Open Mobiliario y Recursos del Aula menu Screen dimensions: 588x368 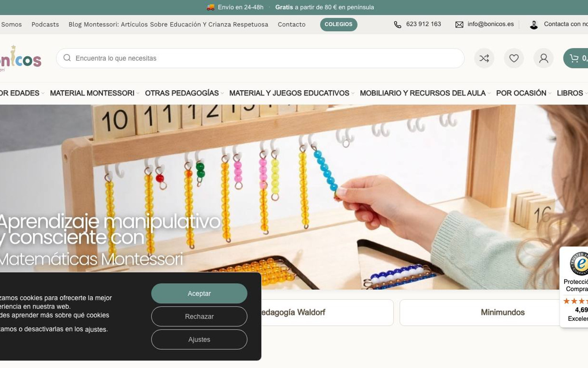[425, 93]
